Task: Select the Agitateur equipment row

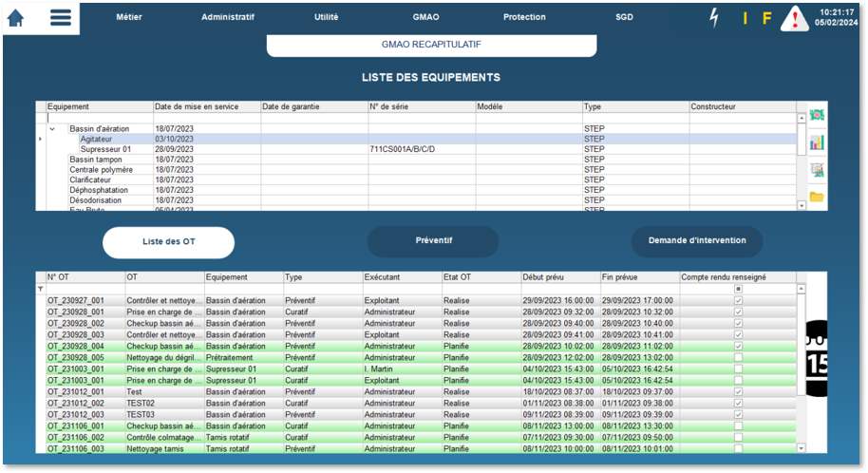Action: coord(421,139)
